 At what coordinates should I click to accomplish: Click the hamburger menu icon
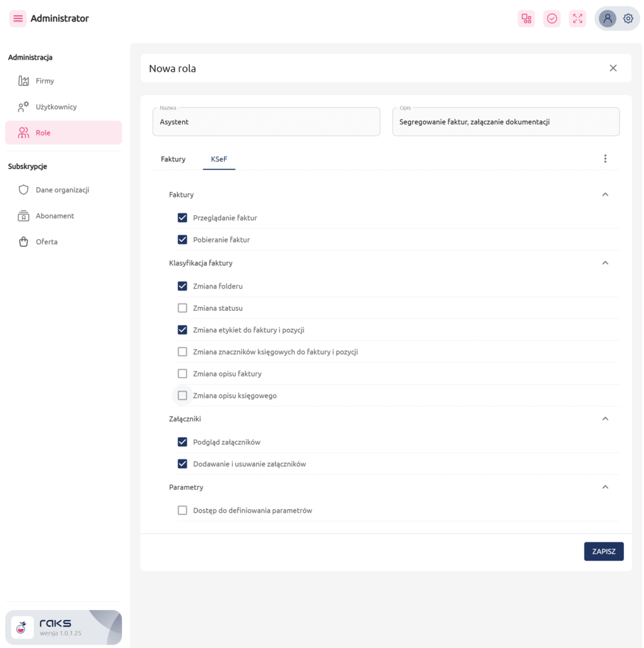point(18,18)
